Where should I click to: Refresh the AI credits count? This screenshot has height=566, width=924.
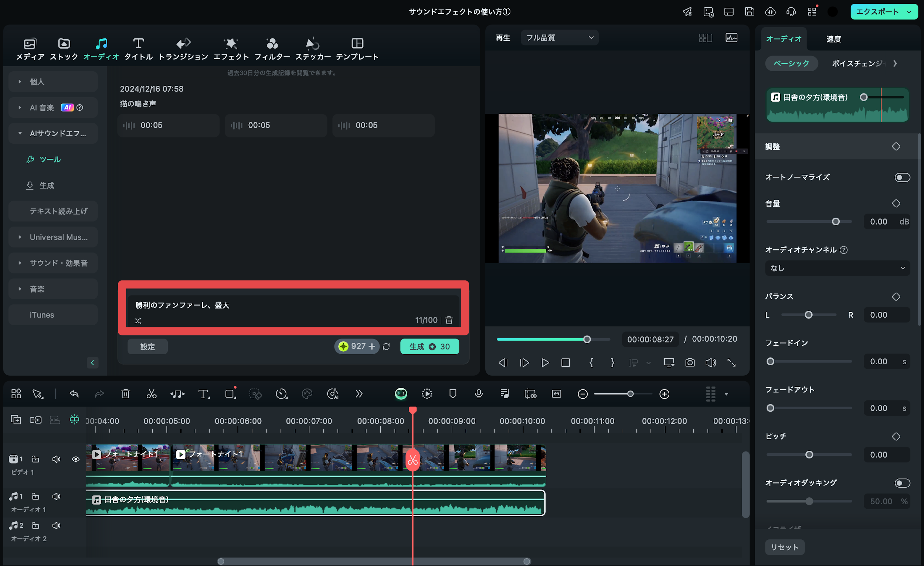point(386,346)
